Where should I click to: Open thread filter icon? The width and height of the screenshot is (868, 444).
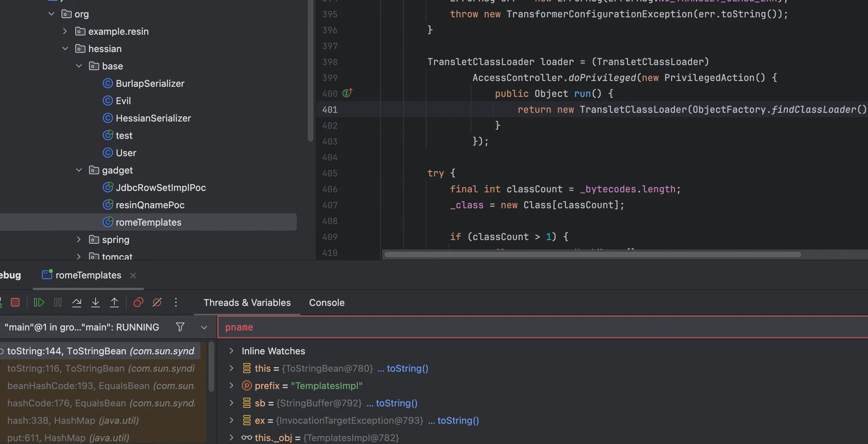(180, 327)
